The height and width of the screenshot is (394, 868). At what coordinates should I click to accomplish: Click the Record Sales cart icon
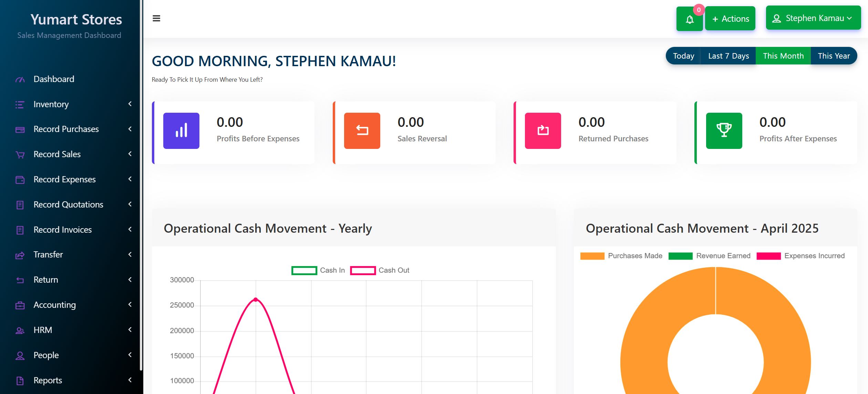pos(20,155)
